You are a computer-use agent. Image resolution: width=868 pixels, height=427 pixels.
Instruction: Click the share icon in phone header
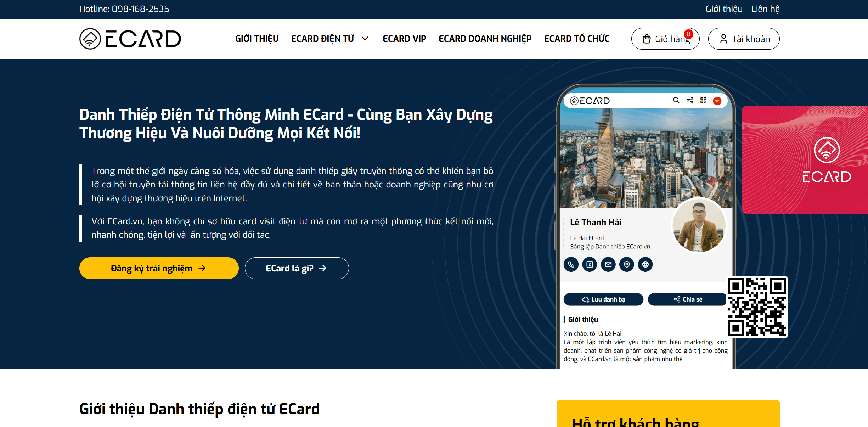pos(690,101)
